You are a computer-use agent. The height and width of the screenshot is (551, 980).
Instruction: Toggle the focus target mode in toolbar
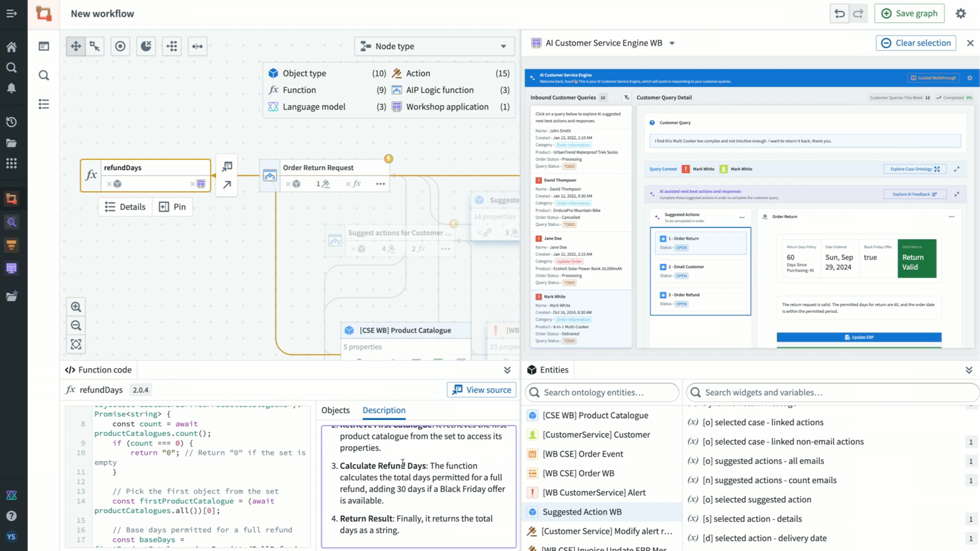coord(120,47)
